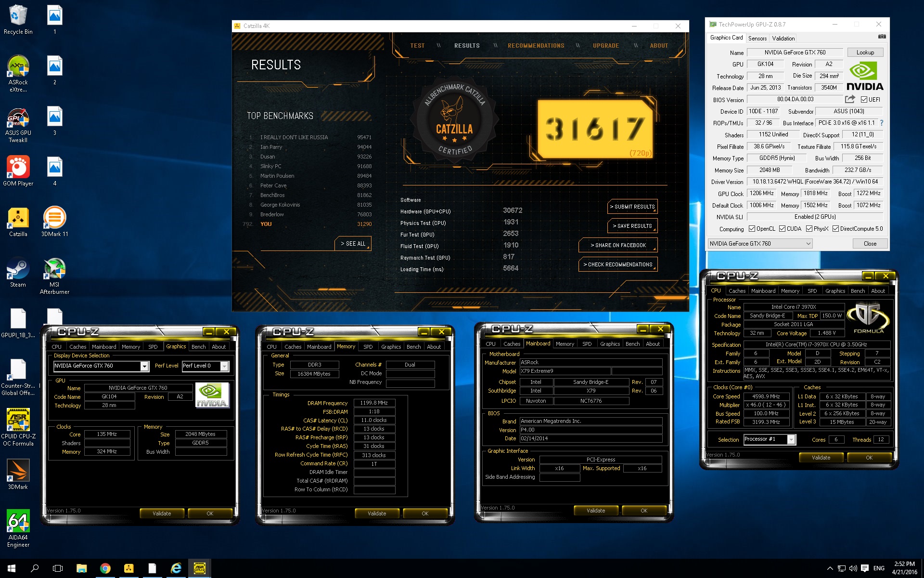The image size is (924, 578).
Task: Open Google Chrome from taskbar
Action: click(x=105, y=568)
